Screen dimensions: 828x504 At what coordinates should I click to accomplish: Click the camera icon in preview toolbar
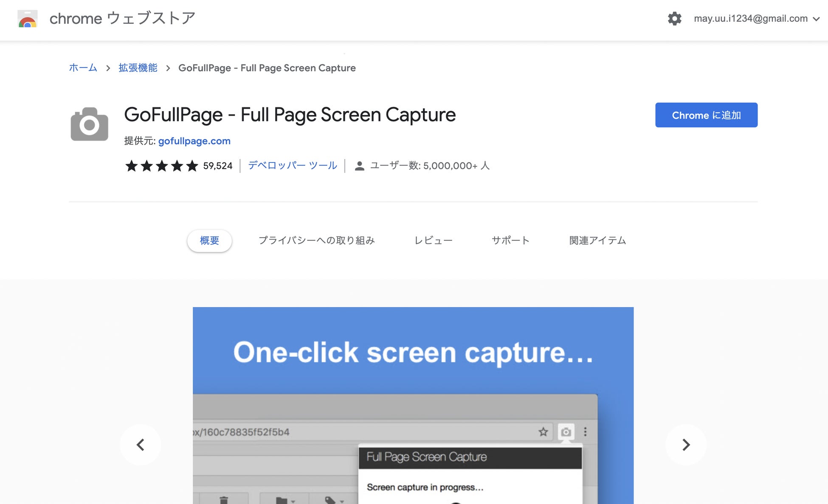click(x=566, y=432)
